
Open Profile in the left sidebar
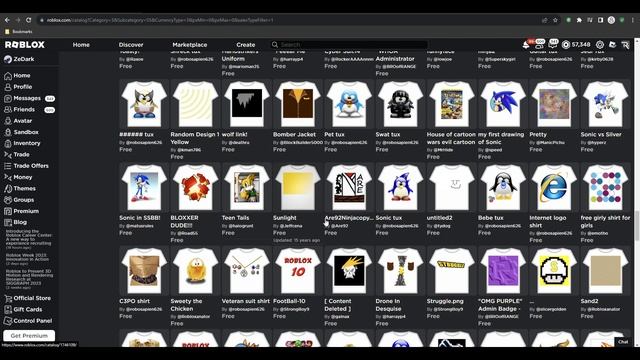pos(18,87)
